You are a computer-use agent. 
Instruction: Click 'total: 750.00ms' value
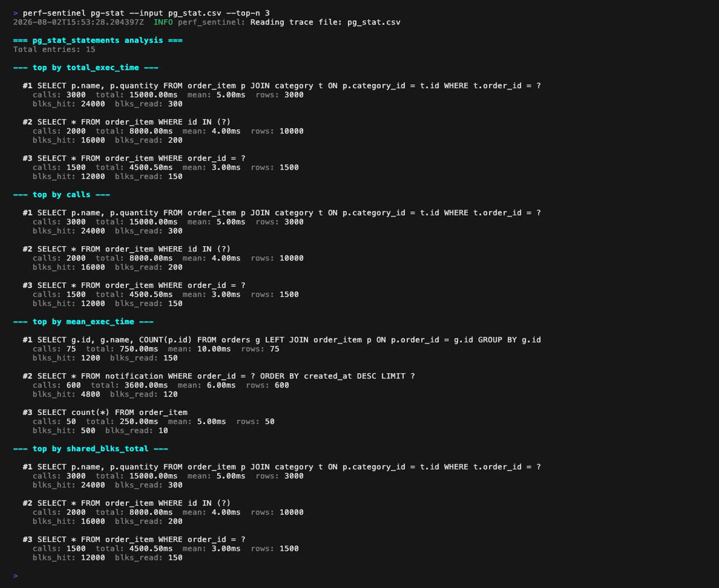coord(122,348)
